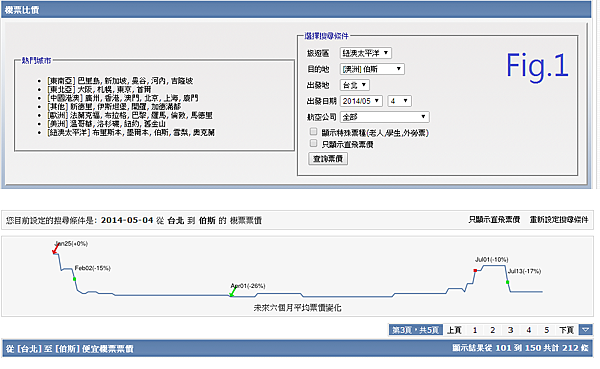Viewport: 600px width, 369px height.
Task: Click the red marker at Jul01(-10%)
Action: (475, 271)
